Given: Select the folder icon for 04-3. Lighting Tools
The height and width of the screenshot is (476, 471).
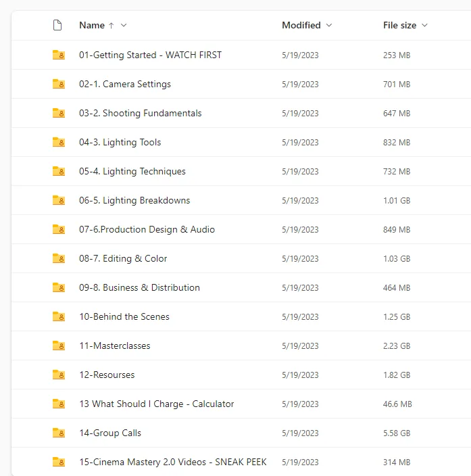Looking at the screenshot, I should coord(59,142).
